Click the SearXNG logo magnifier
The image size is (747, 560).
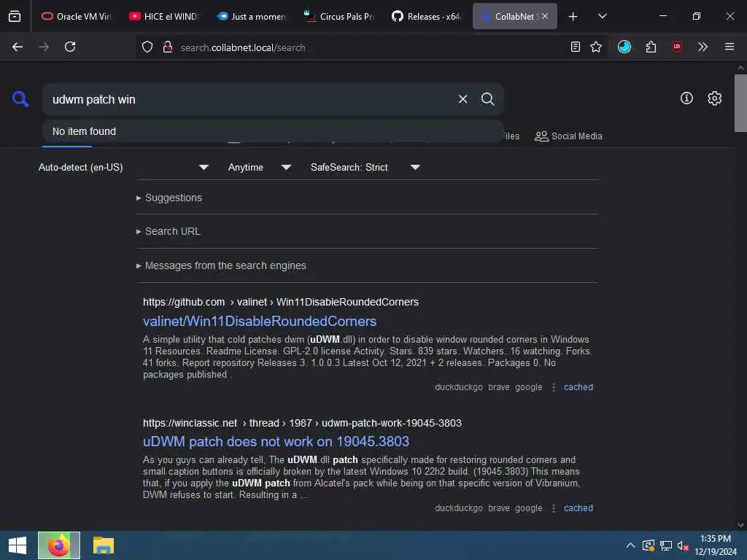[x=20, y=99]
